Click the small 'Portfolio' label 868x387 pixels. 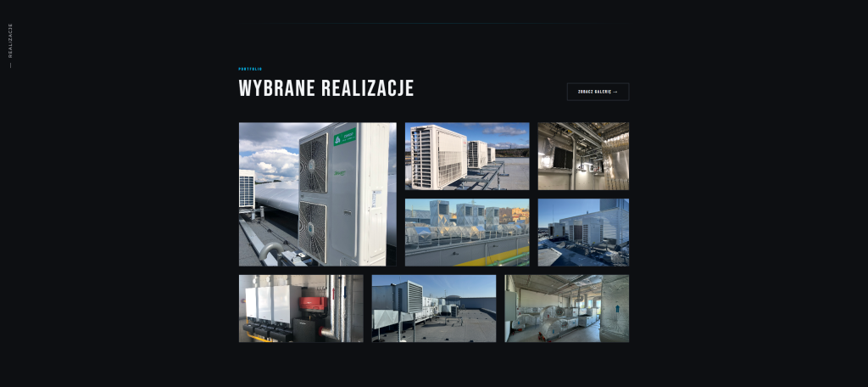click(x=250, y=70)
